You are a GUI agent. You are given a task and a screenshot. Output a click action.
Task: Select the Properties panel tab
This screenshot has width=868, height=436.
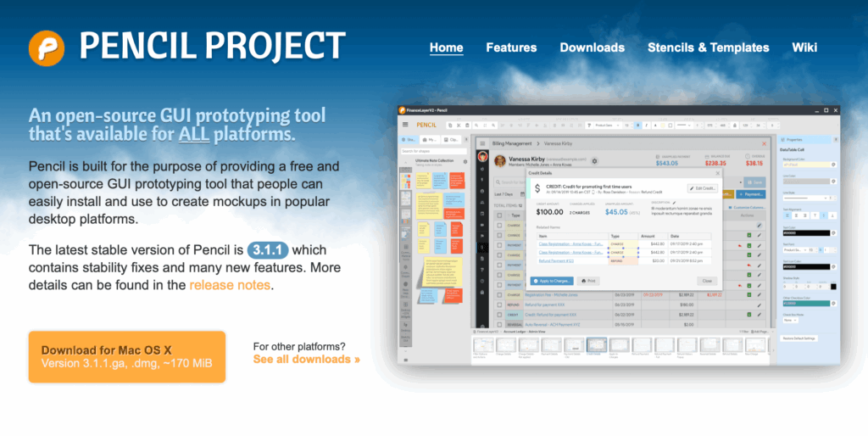pyautogui.click(x=804, y=140)
